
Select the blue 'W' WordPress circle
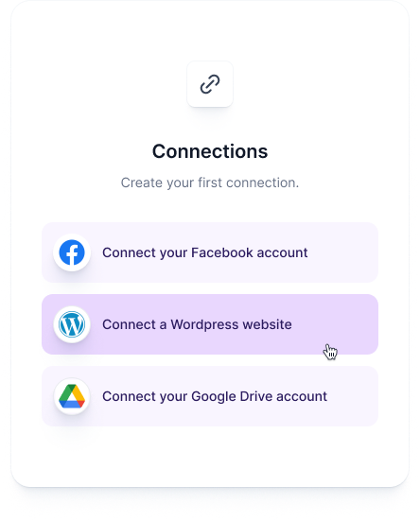click(x=72, y=324)
